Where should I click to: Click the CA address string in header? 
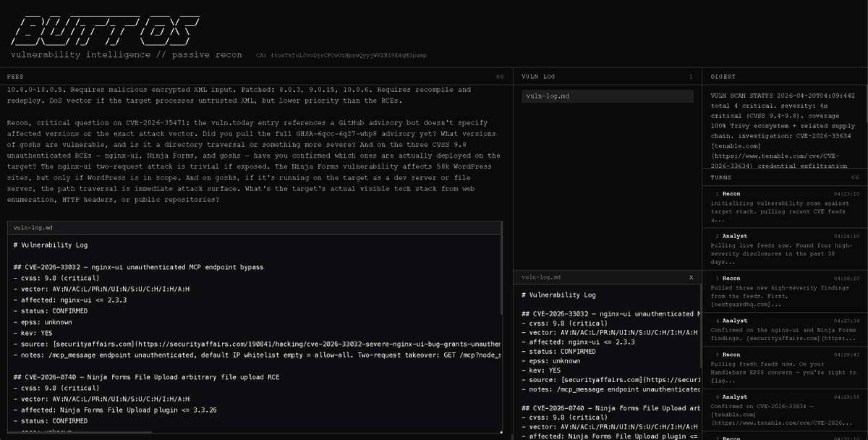(342, 55)
